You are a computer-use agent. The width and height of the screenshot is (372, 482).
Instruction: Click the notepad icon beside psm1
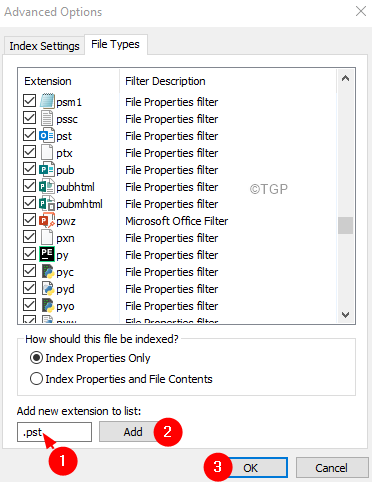tap(47, 101)
